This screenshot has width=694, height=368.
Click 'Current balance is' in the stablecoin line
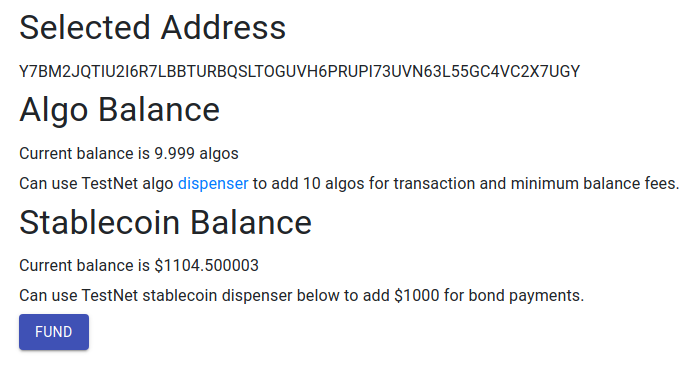(x=85, y=266)
